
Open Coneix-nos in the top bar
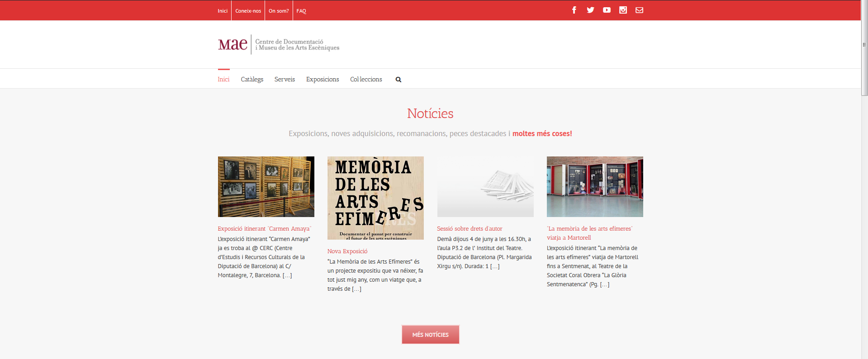248,11
